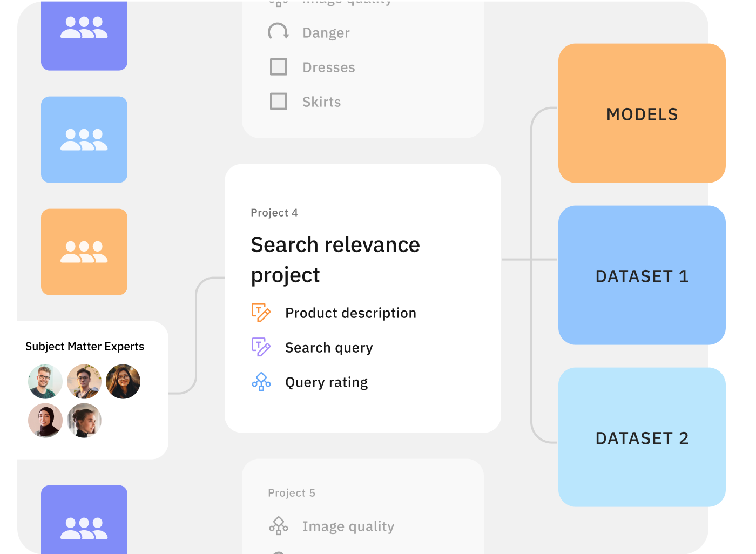Toggle the Danger label option
This screenshot has width=756, height=554.
coord(325,32)
